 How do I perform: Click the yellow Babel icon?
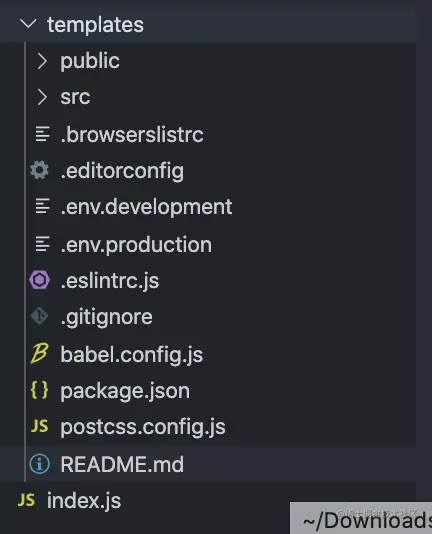click(x=40, y=354)
